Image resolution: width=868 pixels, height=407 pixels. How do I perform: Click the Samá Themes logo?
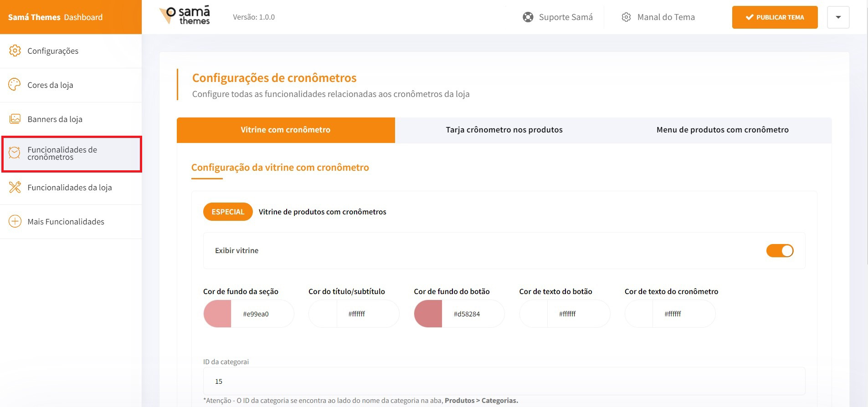(x=184, y=15)
